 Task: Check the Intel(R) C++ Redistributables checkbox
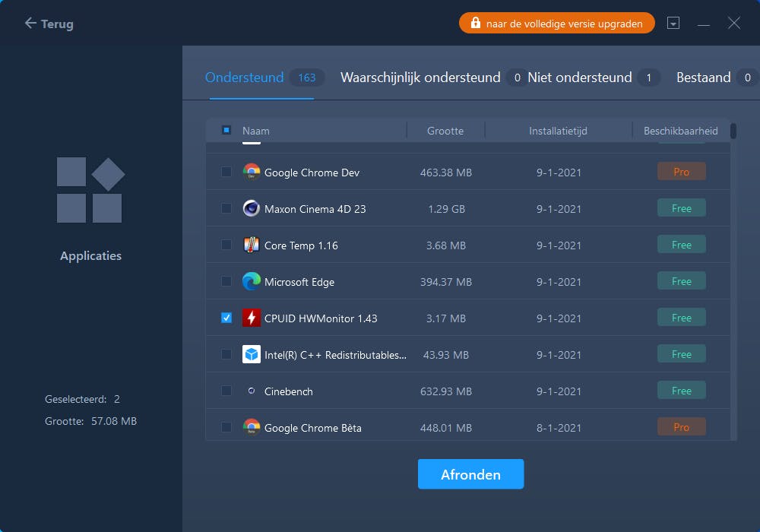point(226,354)
